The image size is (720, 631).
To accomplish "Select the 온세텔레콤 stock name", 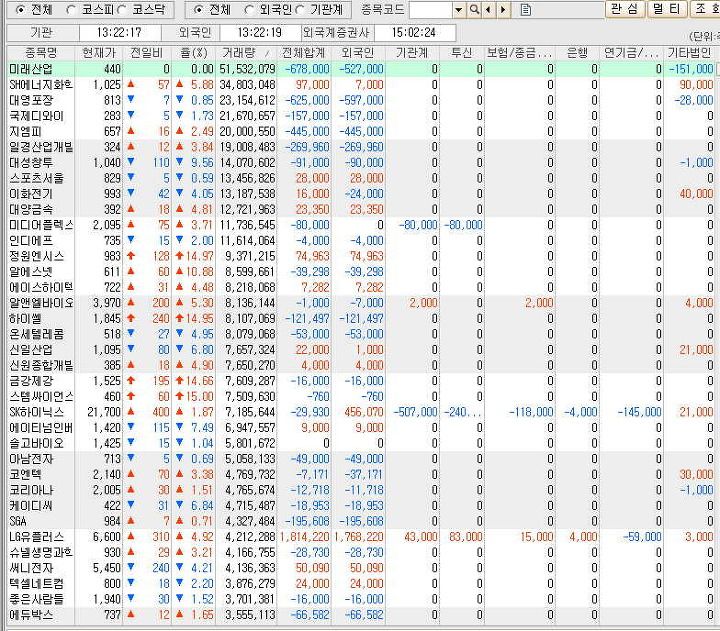I will tap(36, 334).
